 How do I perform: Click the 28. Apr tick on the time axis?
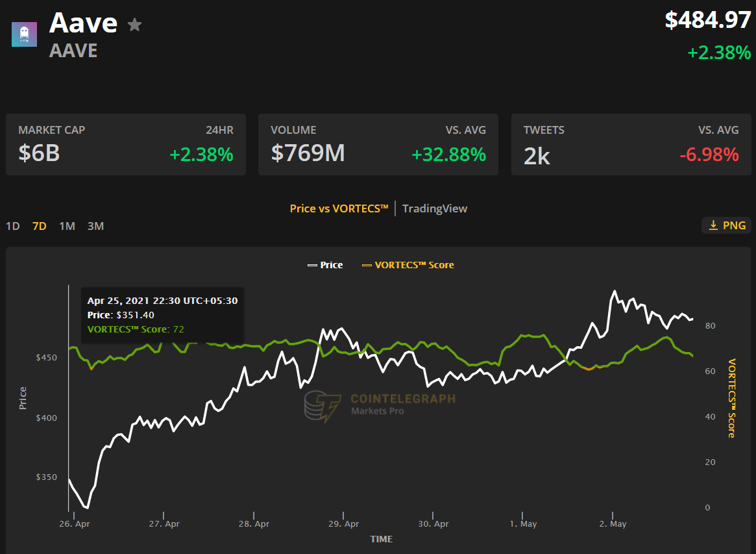[x=254, y=523]
